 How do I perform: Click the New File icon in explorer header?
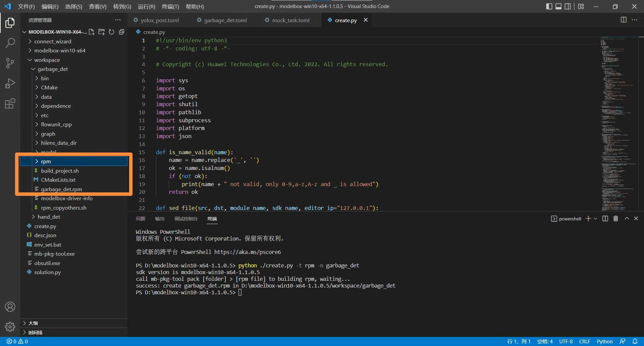click(91, 32)
